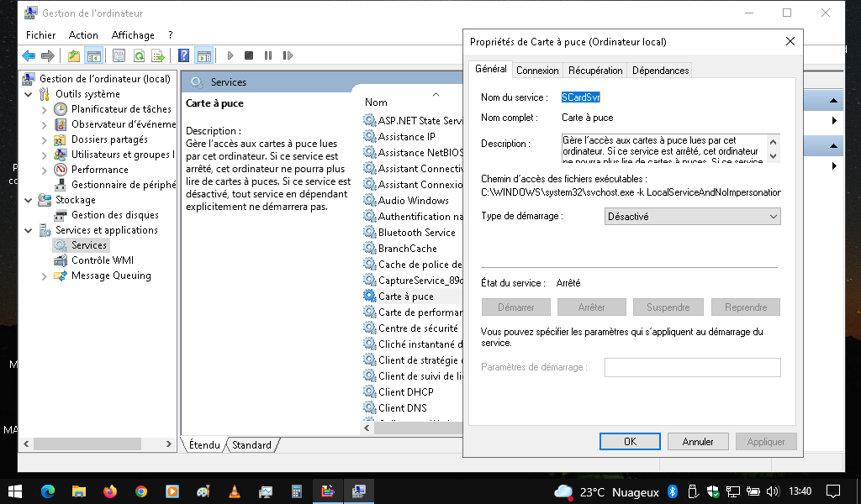Image resolution: width=861 pixels, height=504 pixels.
Task: Expand Planificateur de tâches branch
Action: tap(45, 110)
